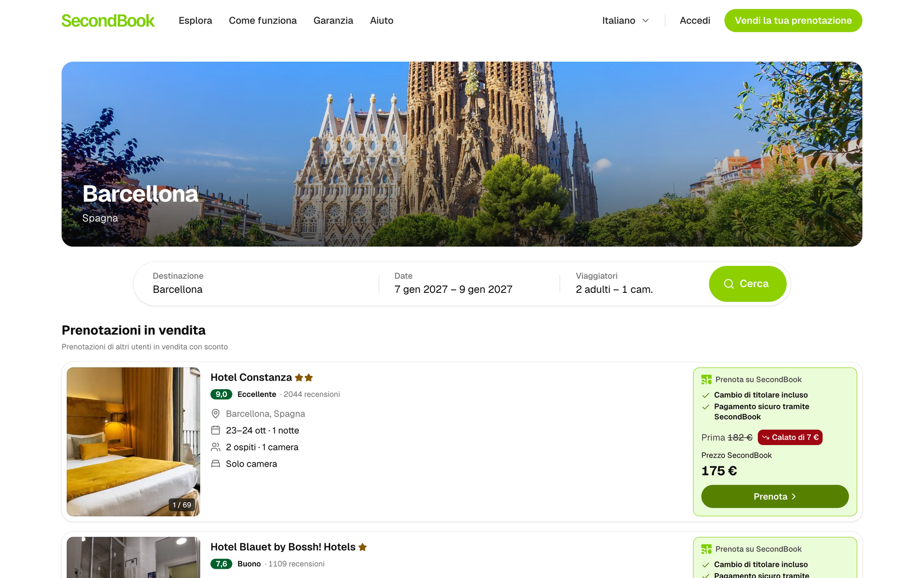Click the star icon of Hotel Blauet
The width and height of the screenshot is (924, 578).
363,547
